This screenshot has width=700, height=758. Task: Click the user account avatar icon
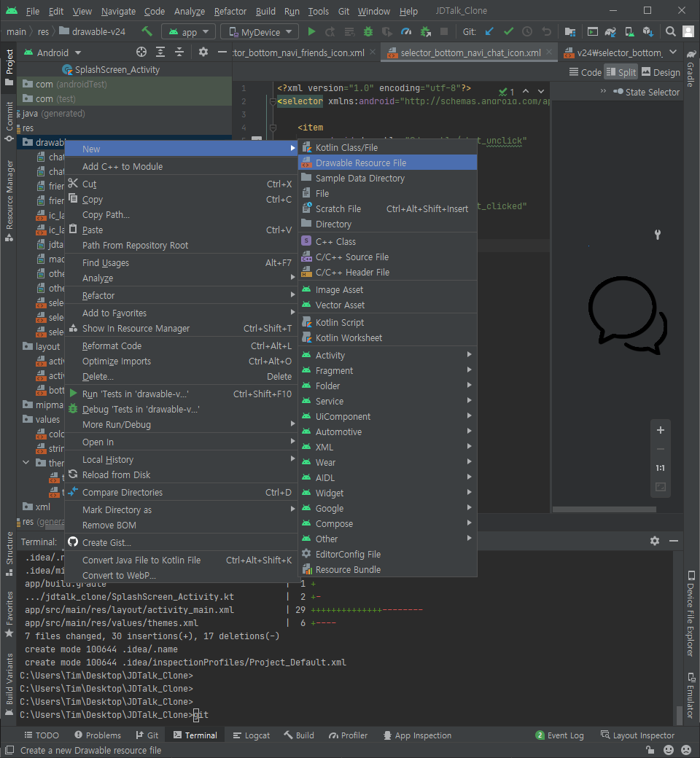pos(688,32)
